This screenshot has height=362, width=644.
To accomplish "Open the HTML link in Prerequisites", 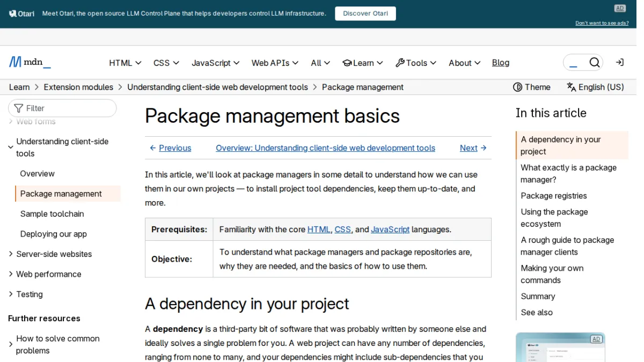I will tap(319, 230).
